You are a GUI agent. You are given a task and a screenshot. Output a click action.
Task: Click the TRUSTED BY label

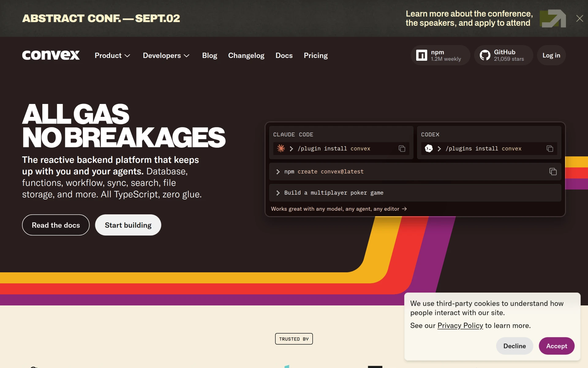coord(294,339)
